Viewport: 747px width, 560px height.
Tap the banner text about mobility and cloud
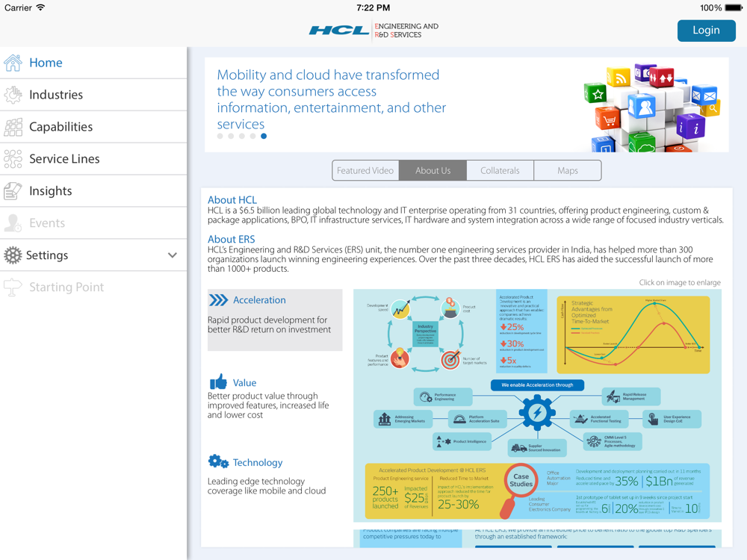(x=331, y=99)
